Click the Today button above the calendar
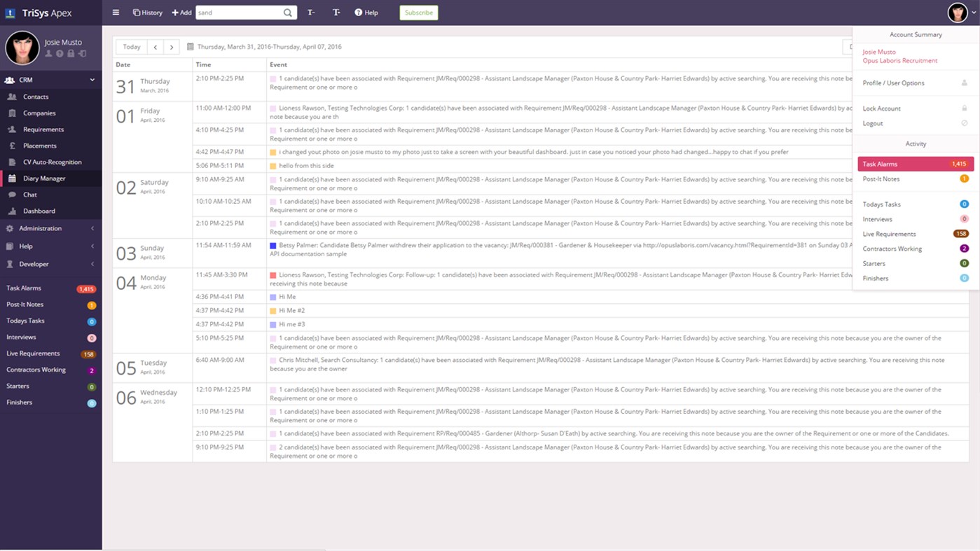The image size is (980, 551). [x=131, y=46]
